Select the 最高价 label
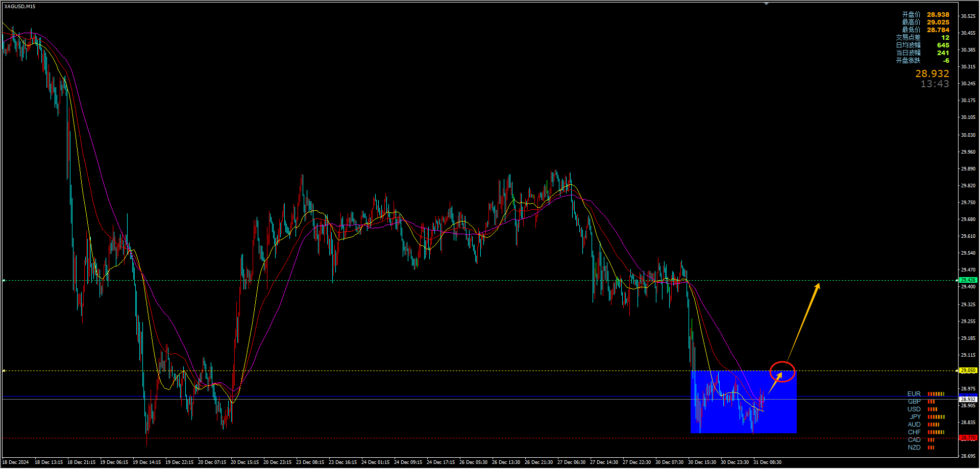980x469 pixels. (911, 22)
